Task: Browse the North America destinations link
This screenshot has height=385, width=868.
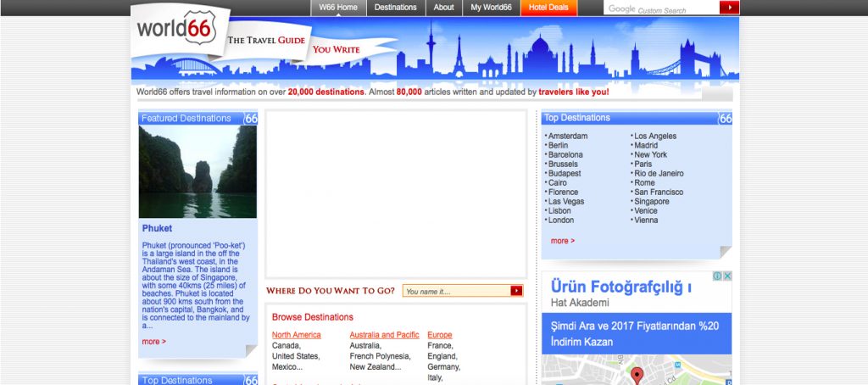Action: point(297,335)
